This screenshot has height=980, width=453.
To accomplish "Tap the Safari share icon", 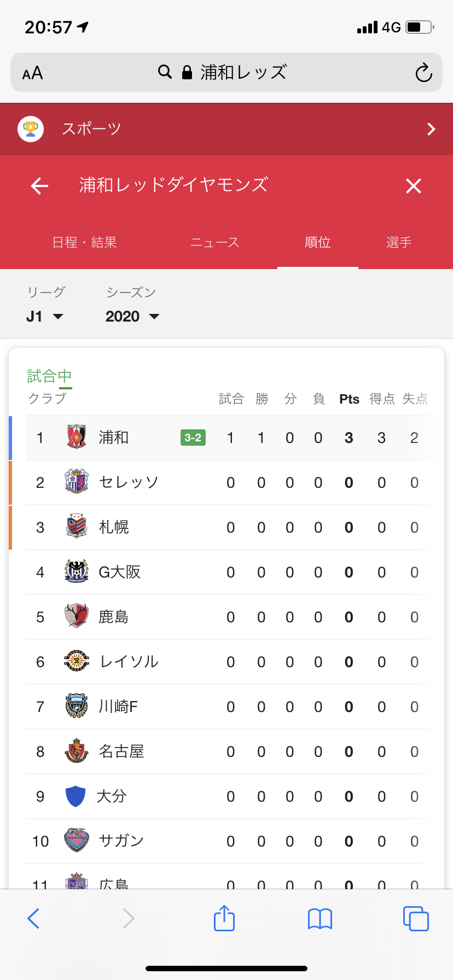I will pyautogui.click(x=224, y=918).
